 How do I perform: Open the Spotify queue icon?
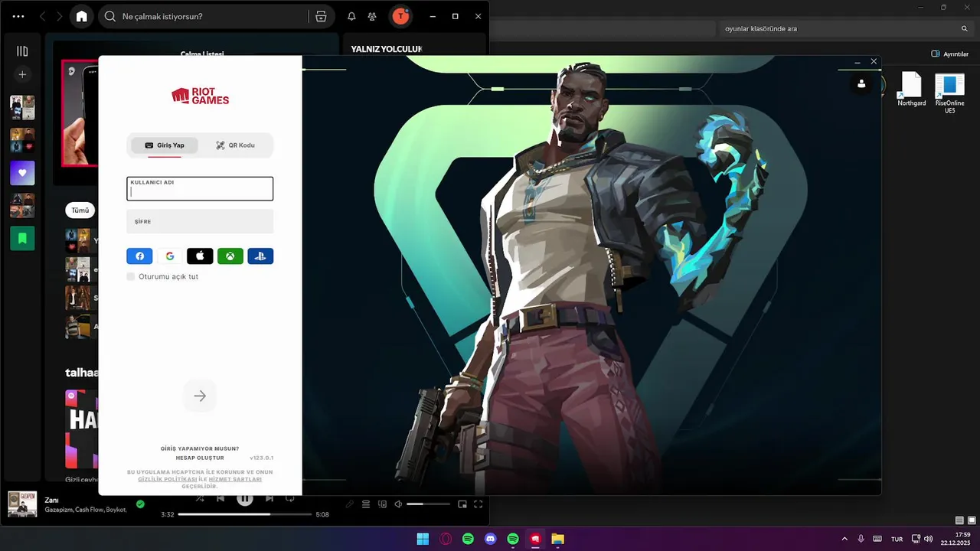366,504
